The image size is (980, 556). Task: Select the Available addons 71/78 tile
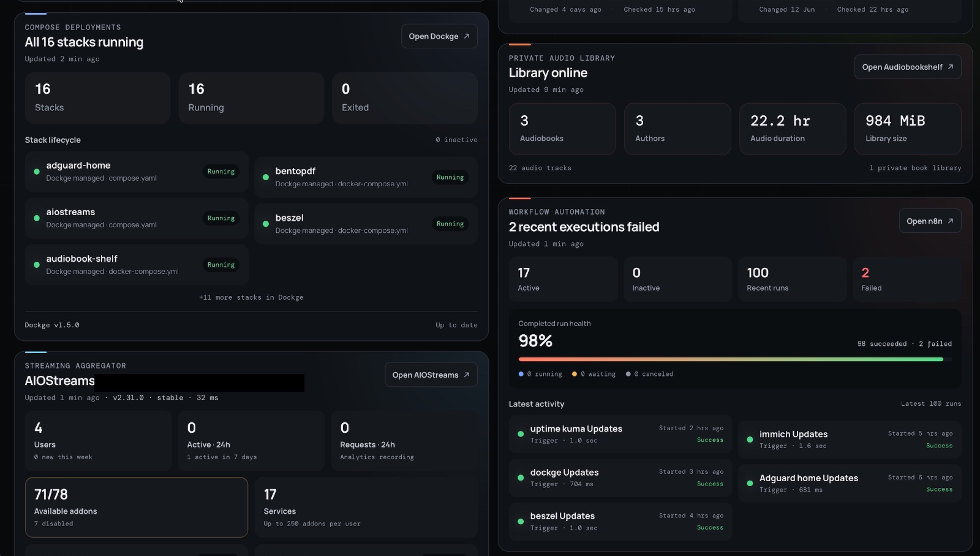click(x=137, y=507)
